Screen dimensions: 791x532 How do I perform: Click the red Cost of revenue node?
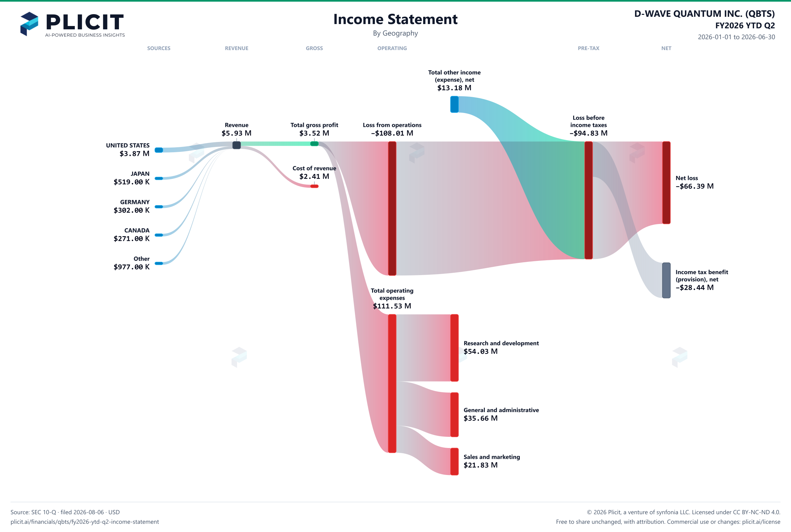[314, 186]
